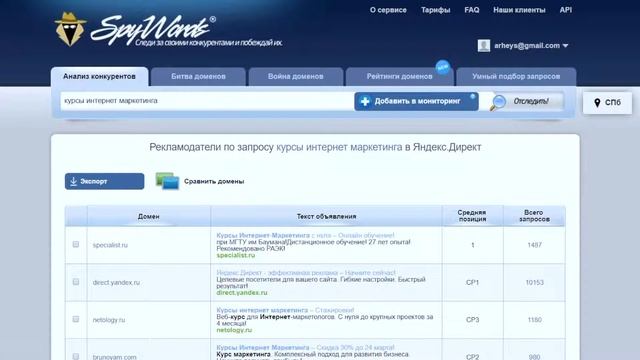Open the brunoyam.com domain link
Viewport: 640px width, 360px height.
pyautogui.click(x=114, y=357)
